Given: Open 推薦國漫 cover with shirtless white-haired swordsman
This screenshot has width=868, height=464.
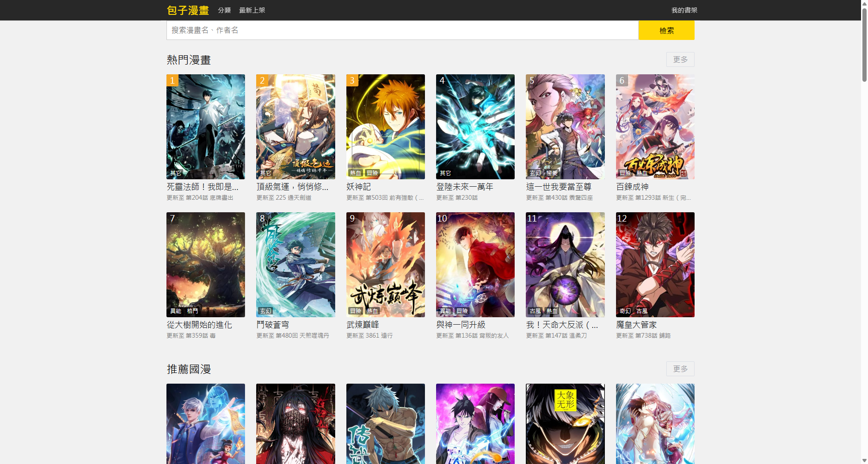Looking at the screenshot, I should point(385,424).
